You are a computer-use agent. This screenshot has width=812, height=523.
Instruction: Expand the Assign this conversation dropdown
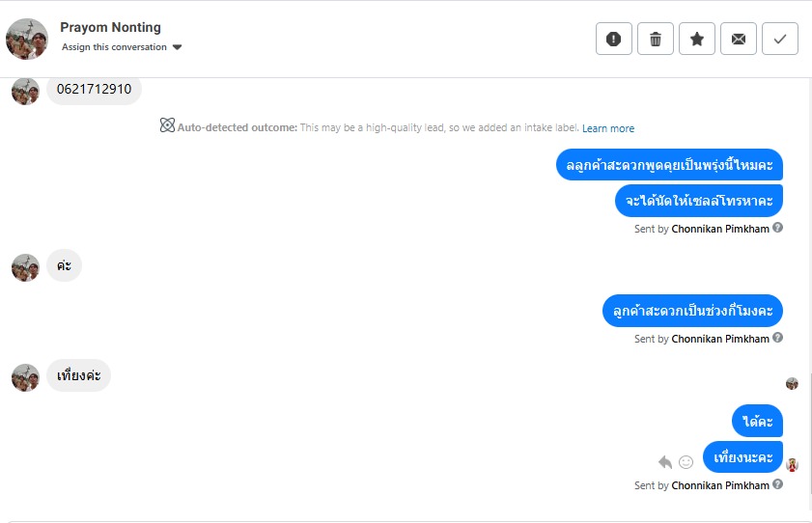pos(178,47)
